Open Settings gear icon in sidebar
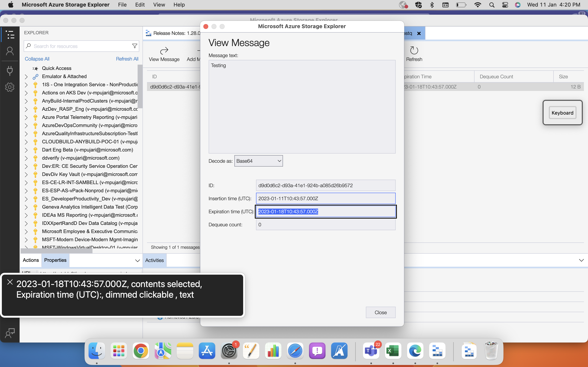Image resolution: width=588 pixels, height=367 pixels. 10,87
